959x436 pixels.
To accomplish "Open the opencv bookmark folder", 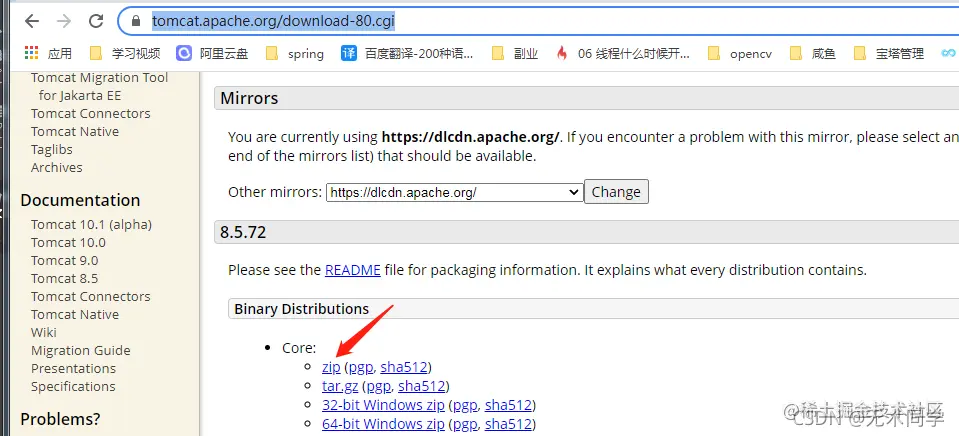I will tap(739, 54).
